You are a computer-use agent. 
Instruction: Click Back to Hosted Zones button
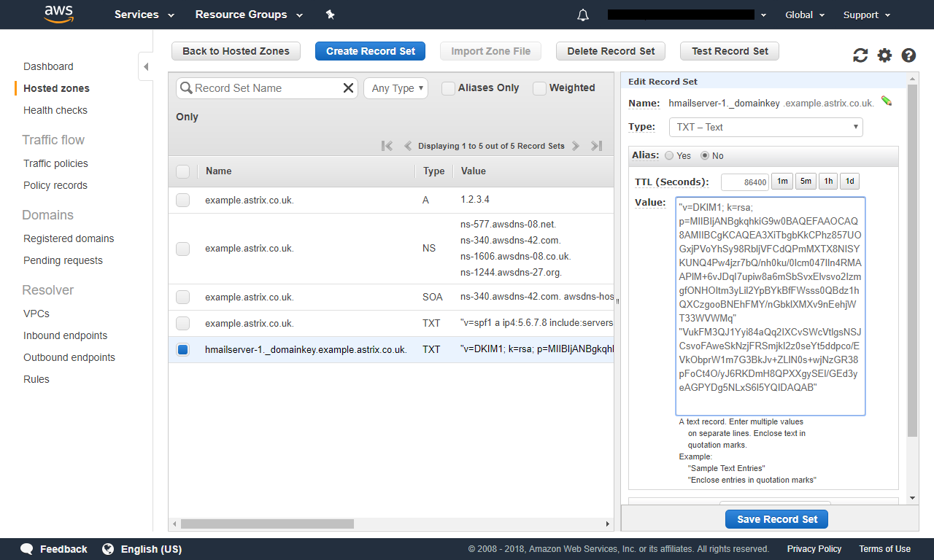236,51
